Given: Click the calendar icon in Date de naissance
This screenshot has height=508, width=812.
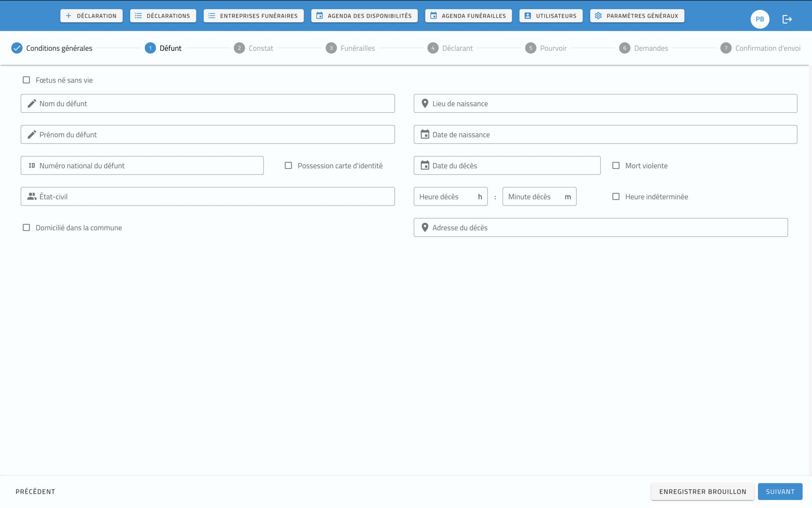Looking at the screenshot, I should (x=425, y=135).
